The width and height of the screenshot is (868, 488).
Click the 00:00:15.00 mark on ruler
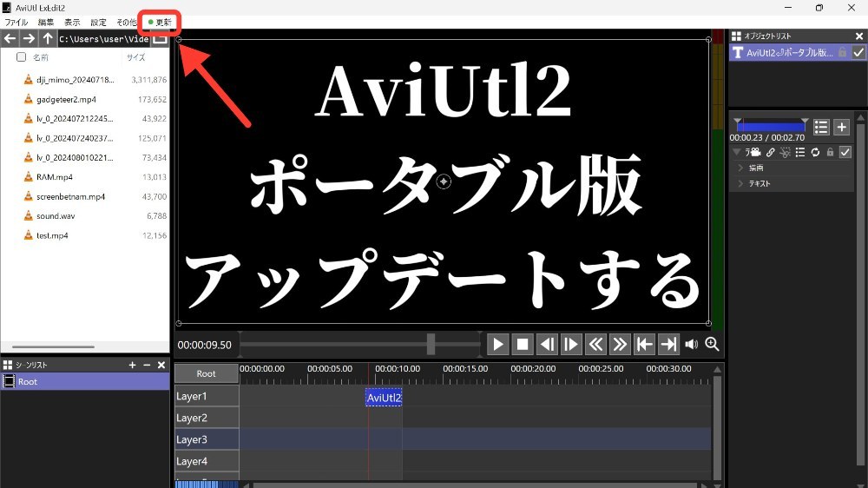click(465, 369)
